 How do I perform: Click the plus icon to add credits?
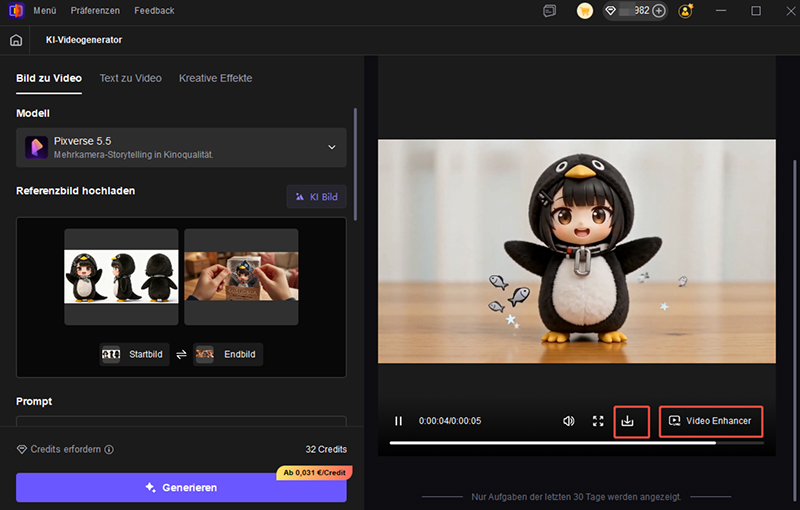click(x=659, y=11)
